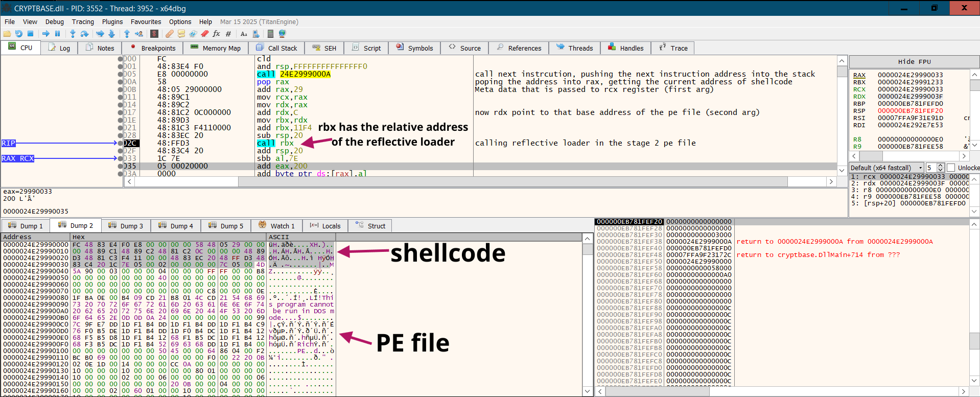Toggle breakpoint bullet on 'sbb al,7E' line
980x397 pixels.
click(121, 158)
